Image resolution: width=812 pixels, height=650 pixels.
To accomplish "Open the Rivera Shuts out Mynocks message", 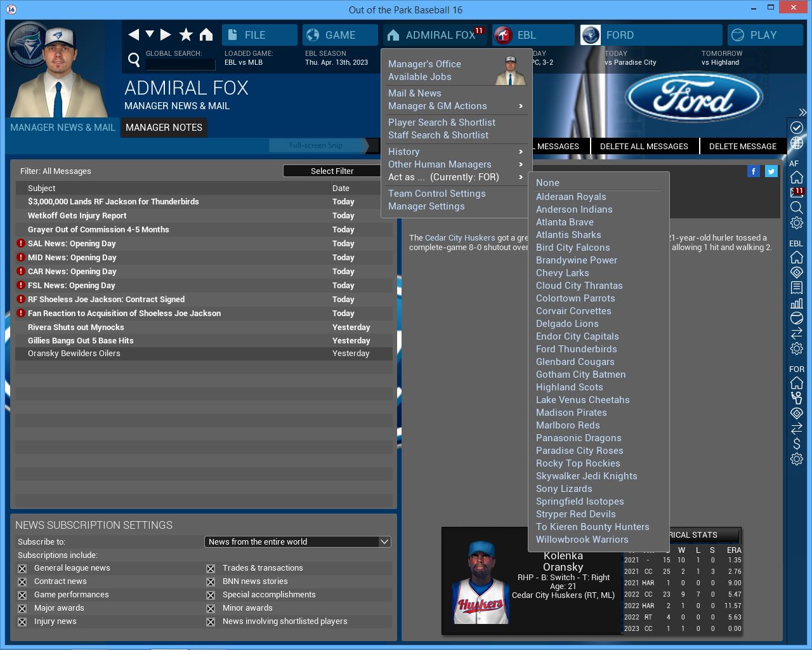I will [76, 328].
